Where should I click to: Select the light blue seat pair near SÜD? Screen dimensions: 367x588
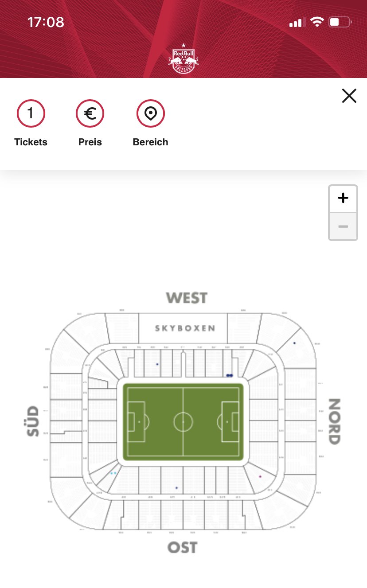tap(113, 473)
